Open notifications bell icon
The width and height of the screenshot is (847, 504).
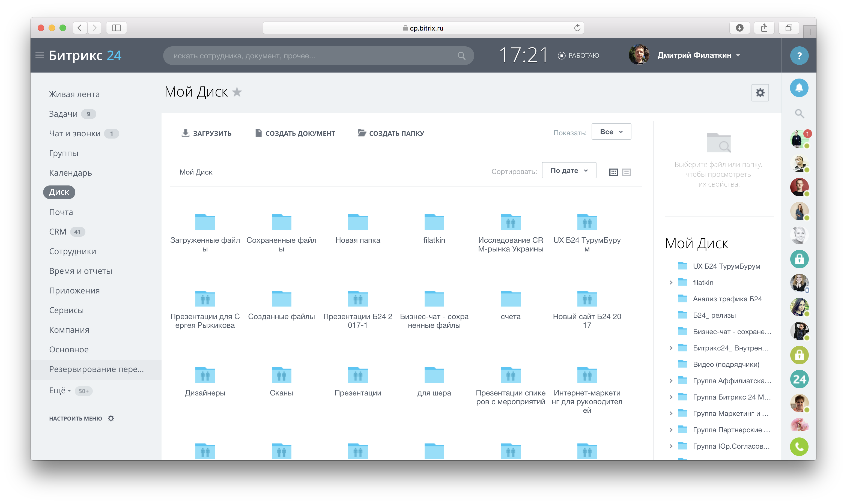click(x=799, y=88)
